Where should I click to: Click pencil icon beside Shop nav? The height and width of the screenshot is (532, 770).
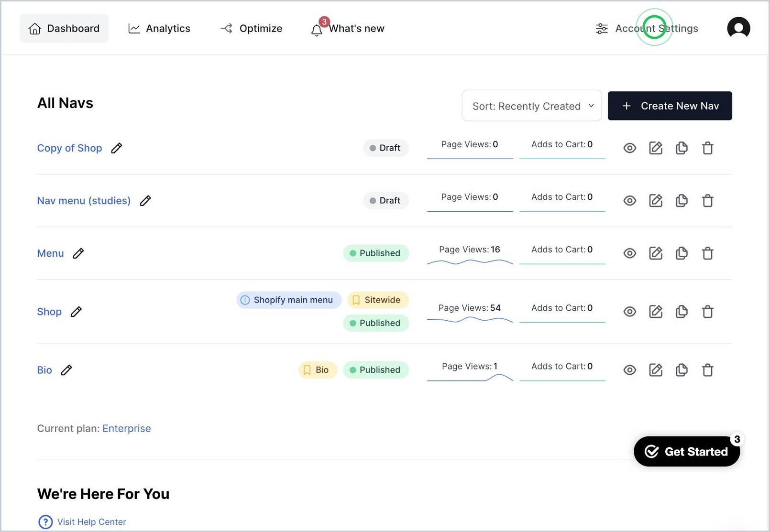tap(76, 312)
